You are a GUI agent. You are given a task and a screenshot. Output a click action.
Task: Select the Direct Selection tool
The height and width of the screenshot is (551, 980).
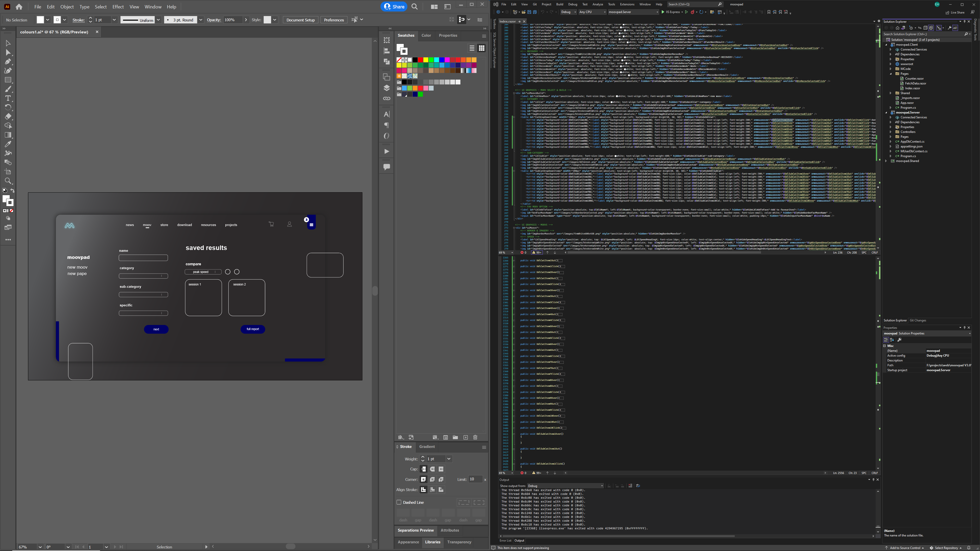(x=8, y=53)
